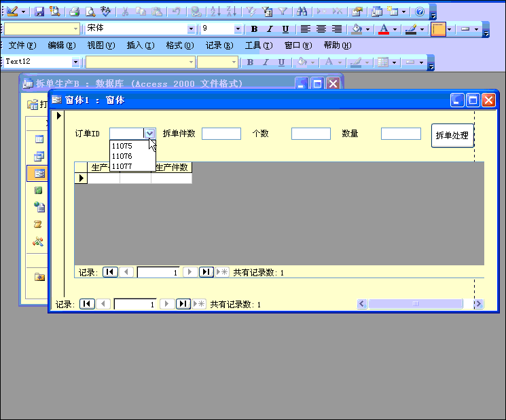506x420 pixels.
Task: Select 11075 in the dropdown list
Action: [132, 146]
